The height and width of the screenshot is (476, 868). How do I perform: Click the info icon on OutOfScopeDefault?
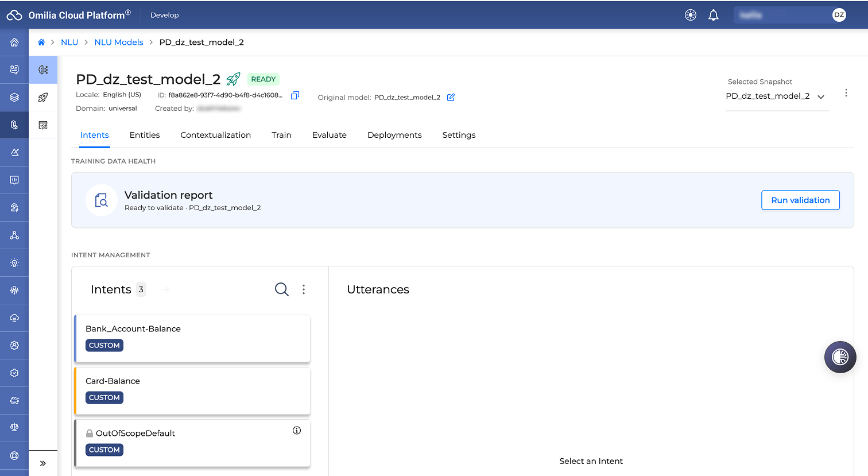pyautogui.click(x=297, y=430)
